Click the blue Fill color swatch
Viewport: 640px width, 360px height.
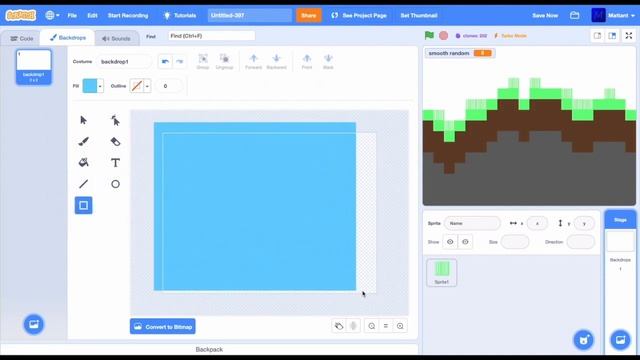[x=90, y=86]
